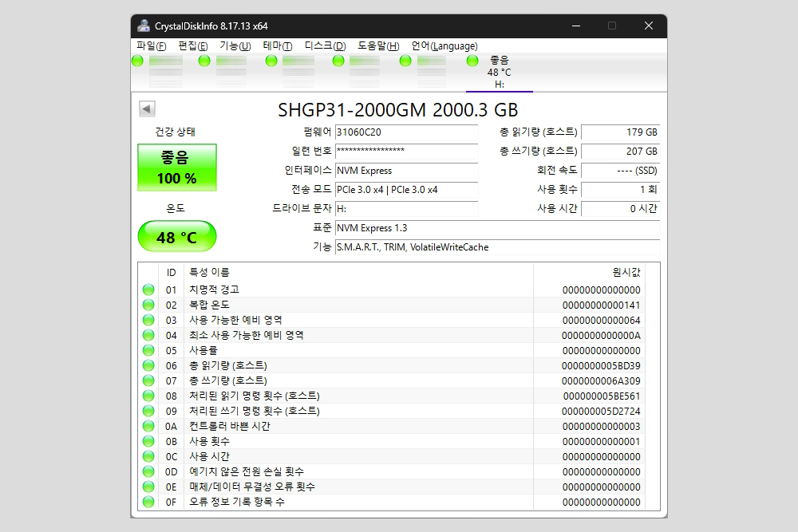Click status icon of row 07 총 쓰기량
798x532 pixels.
pyautogui.click(x=148, y=380)
